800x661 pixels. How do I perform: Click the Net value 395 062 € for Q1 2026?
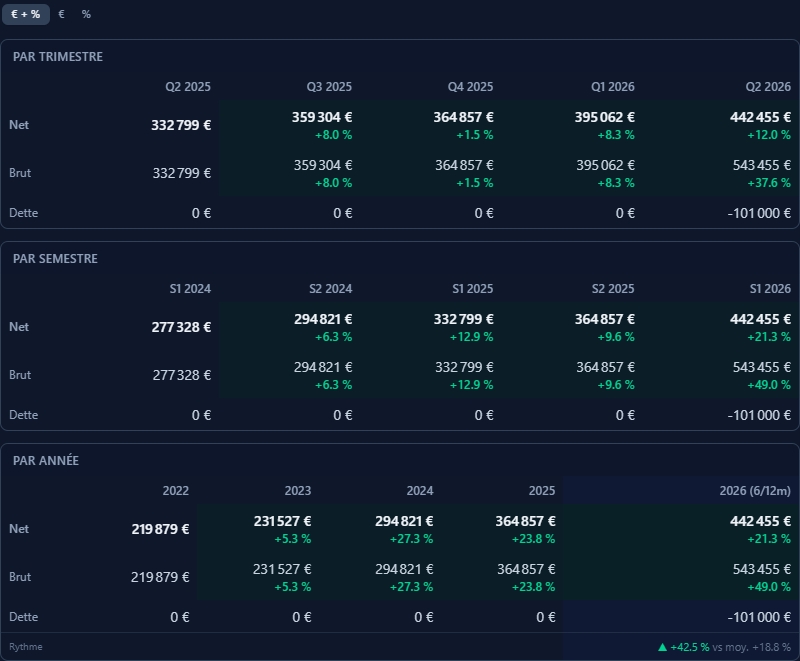[605, 117]
